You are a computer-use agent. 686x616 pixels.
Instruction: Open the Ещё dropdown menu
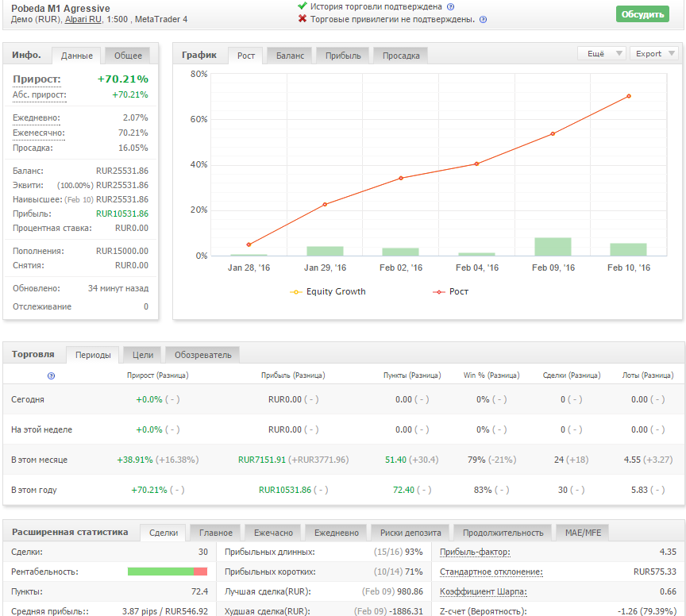pos(602,53)
